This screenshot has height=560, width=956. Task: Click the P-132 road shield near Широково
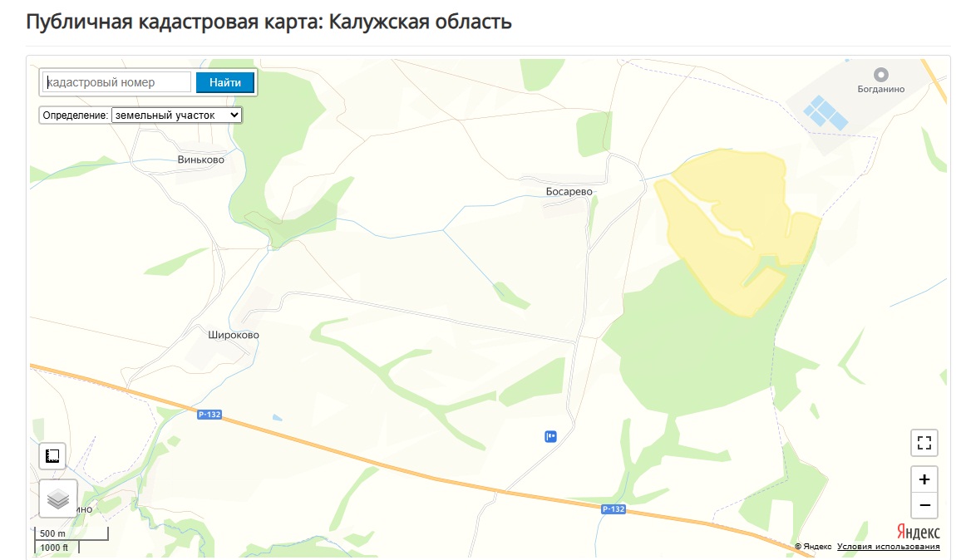[x=209, y=415]
